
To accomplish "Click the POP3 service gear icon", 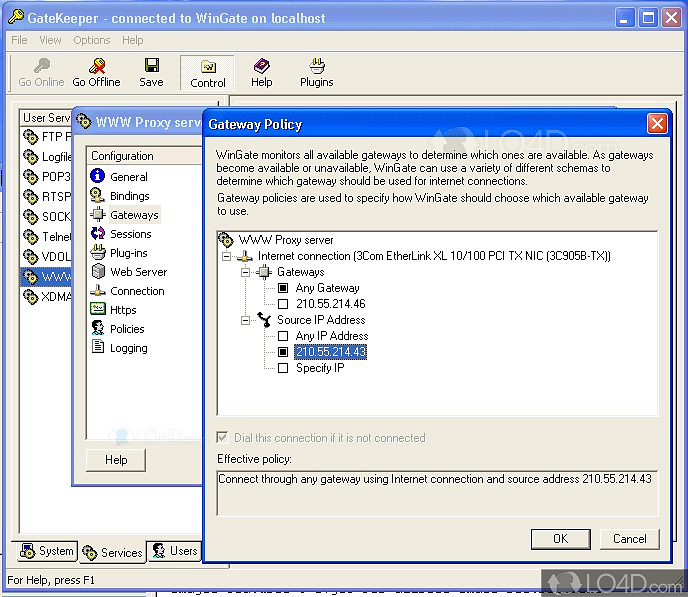I will tap(31, 177).
